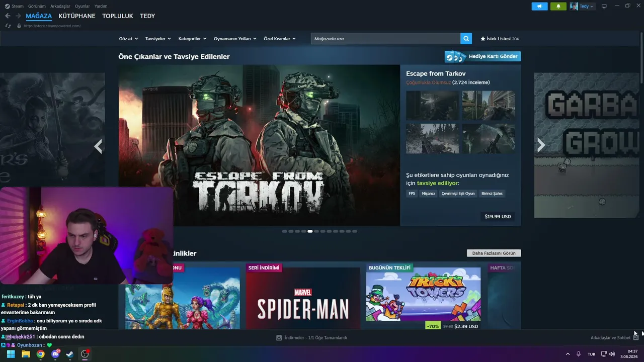Click the Hediye Kartı Gönder button
This screenshot has height=362, width=644.
tap(482, 56)
